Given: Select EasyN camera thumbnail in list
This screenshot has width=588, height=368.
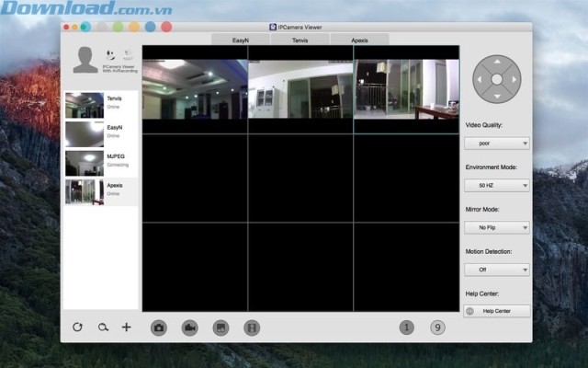Looking at the screenshot, I should coord(85,134).
